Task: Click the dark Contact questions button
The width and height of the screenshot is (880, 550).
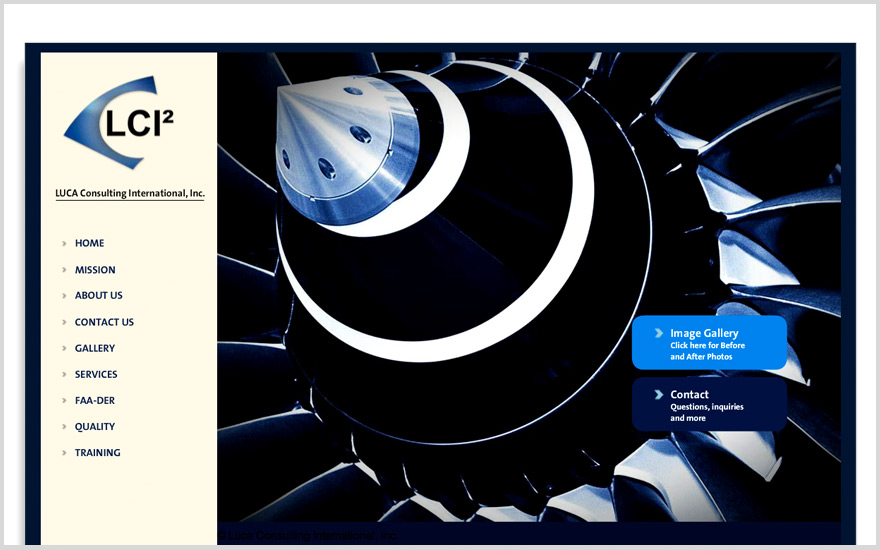Action: (709, 404)
